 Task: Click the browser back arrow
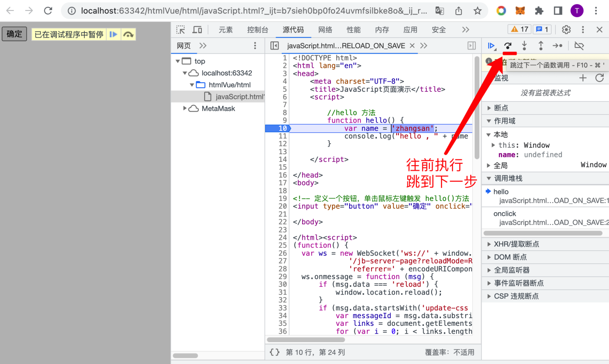pyautogui.click(x=10, y=11)
